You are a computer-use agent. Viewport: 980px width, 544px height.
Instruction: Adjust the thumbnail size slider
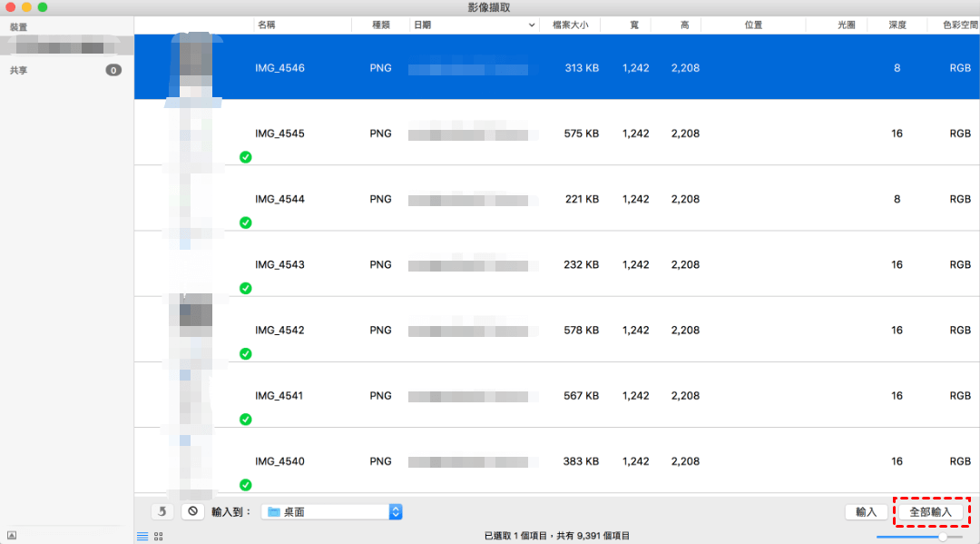click(942, 537)
